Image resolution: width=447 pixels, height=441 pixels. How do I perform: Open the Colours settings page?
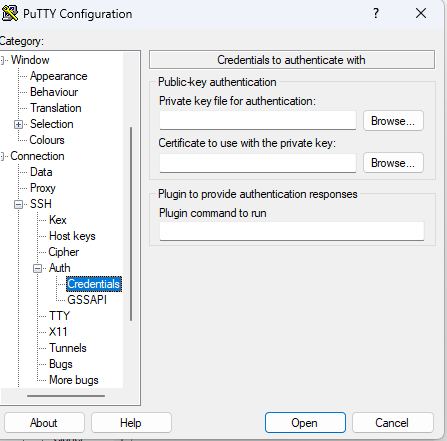[x=47, y=140]
